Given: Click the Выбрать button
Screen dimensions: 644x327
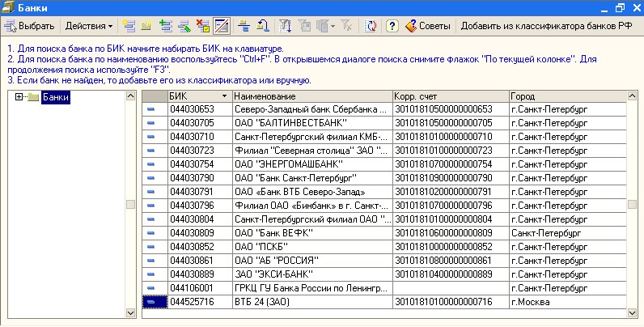Looking at the screenshot, I should pyautogui.click(x=29, y=26).
